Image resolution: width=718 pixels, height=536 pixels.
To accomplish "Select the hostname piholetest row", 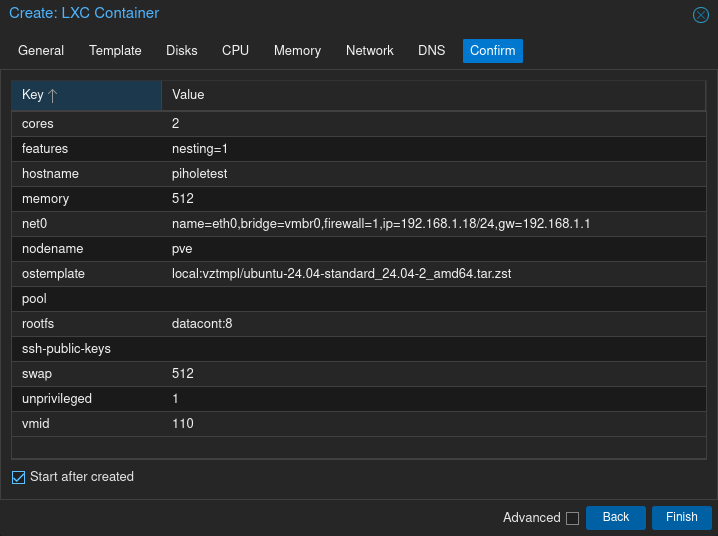I will 359,174.
